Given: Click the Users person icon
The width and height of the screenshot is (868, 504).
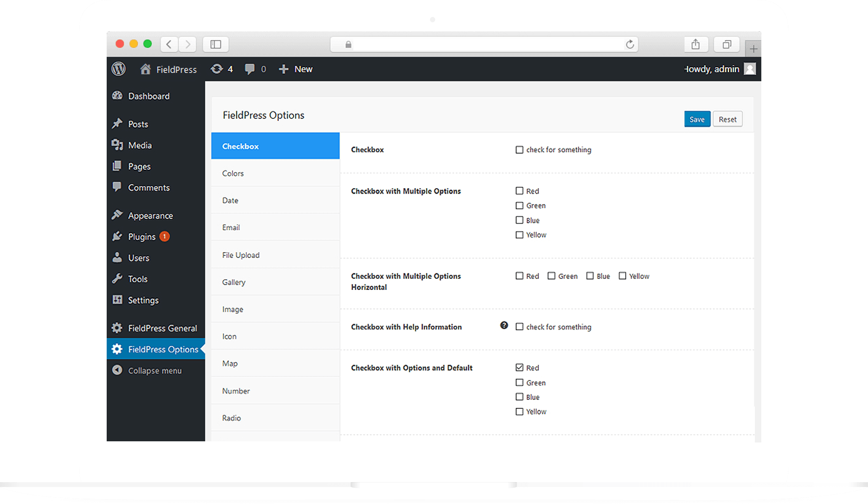Looking at the screenshot, I should pos(117,257).
